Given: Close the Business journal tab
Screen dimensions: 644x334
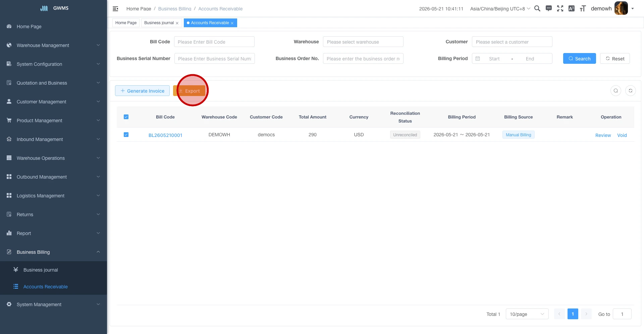Looking at the screenshot, I should click(177, 23).
